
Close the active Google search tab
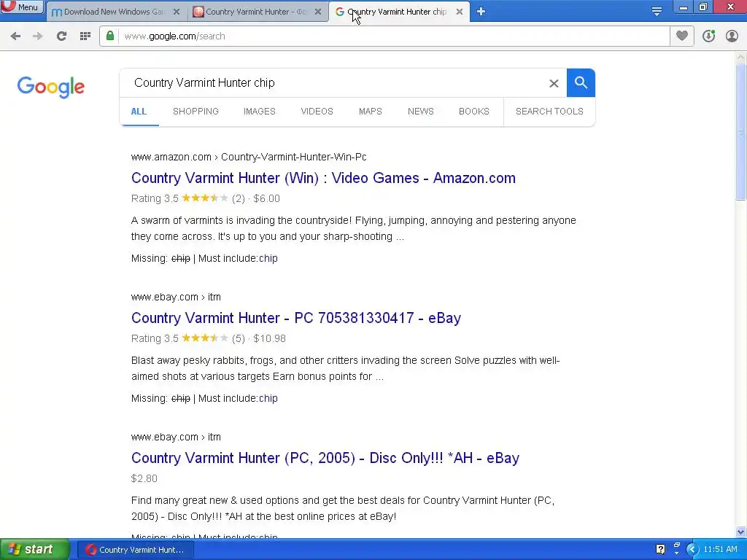[x=460, y=12]
